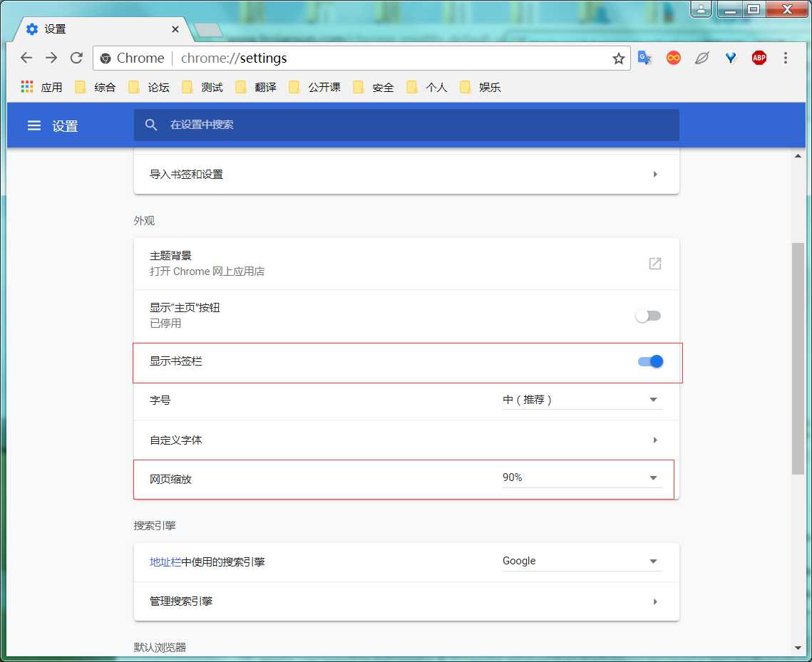Screen dimensions: 812x662
Task: Close the 设置 tab
Action: tap(175, 29)
